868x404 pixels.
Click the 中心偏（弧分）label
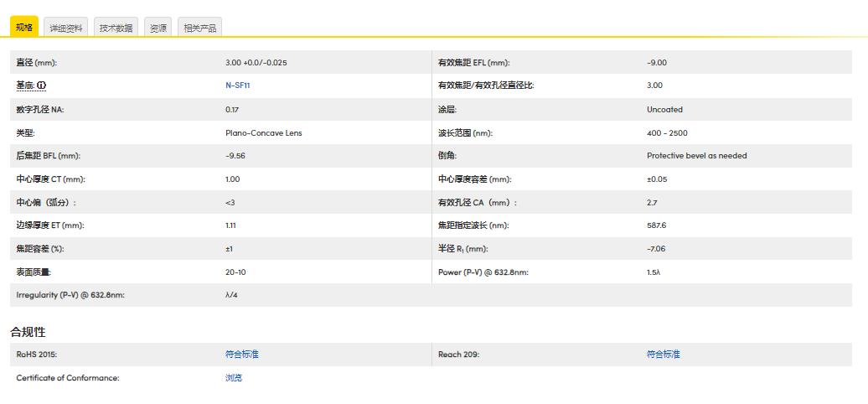click(x=46, y=203)
